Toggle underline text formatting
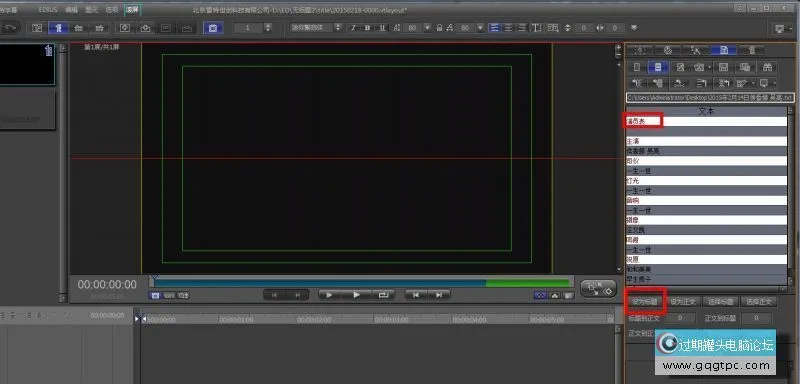The height and width of the screenshot is (384, 800). click(382, 28)
